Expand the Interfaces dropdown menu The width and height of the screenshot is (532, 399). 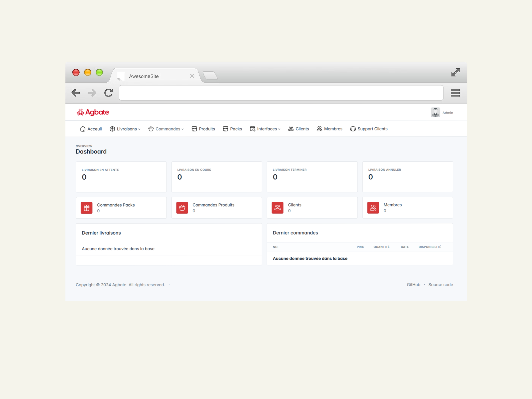tap(265, 129)
